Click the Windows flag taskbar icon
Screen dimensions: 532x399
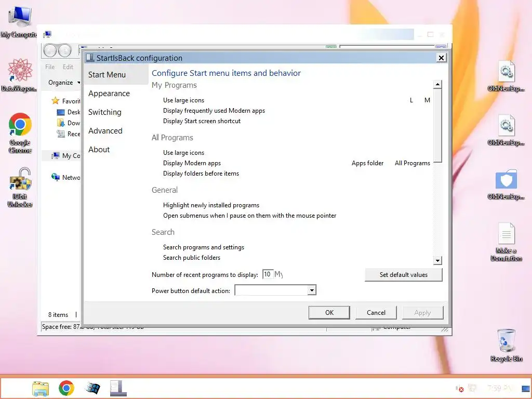point(92,388)
